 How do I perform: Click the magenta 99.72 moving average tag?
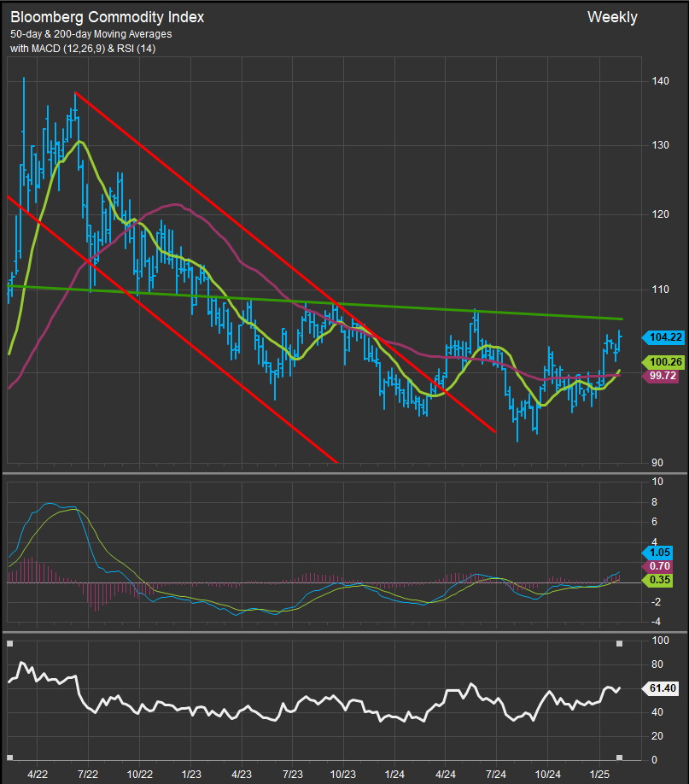click(661, 376)
